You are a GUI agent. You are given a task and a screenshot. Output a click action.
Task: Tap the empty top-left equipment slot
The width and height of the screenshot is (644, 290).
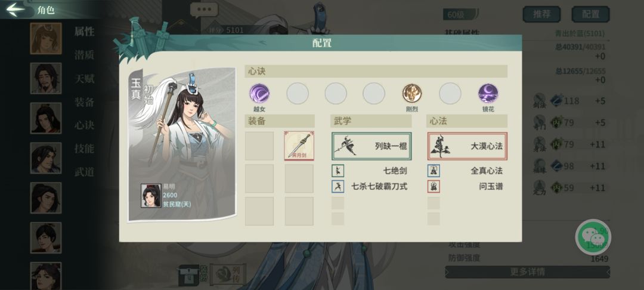click(259, 146)
